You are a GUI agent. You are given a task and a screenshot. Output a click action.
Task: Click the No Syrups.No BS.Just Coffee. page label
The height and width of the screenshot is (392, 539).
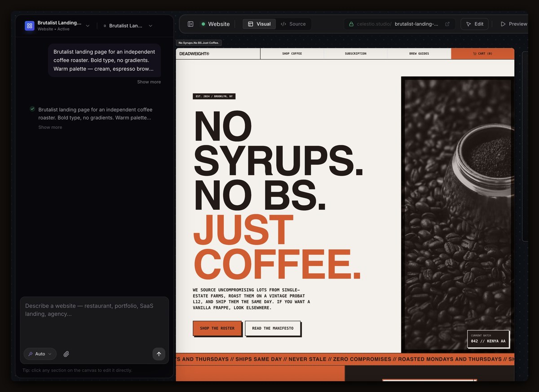click(x=199, y=43)
